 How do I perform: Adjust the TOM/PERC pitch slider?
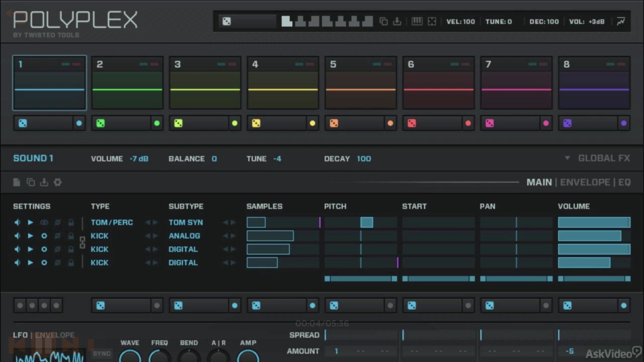tap(361, 222)
